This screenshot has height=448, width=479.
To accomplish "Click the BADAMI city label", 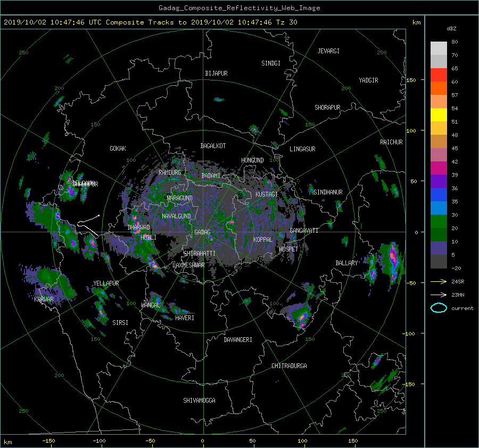I will (x=211, y=176).
